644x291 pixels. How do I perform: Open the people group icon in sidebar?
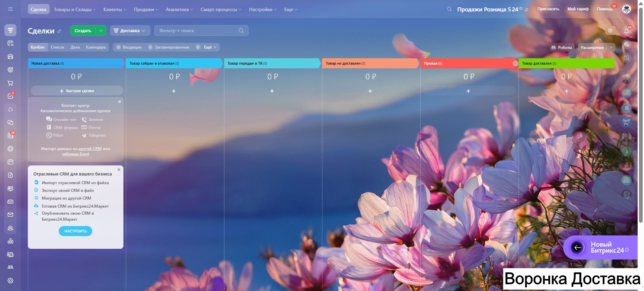tap(10, 228)
